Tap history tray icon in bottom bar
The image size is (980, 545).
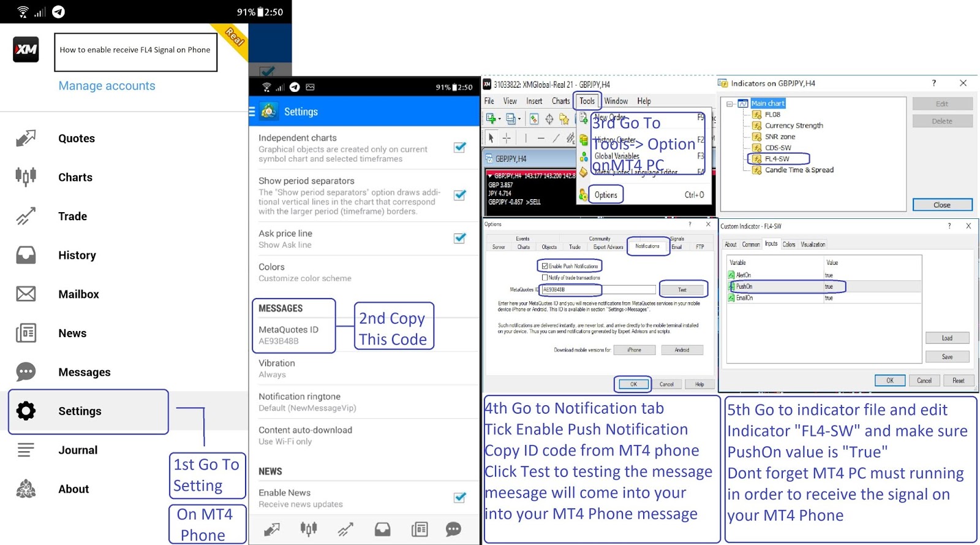pyautogui.click(x=382, y=529)
